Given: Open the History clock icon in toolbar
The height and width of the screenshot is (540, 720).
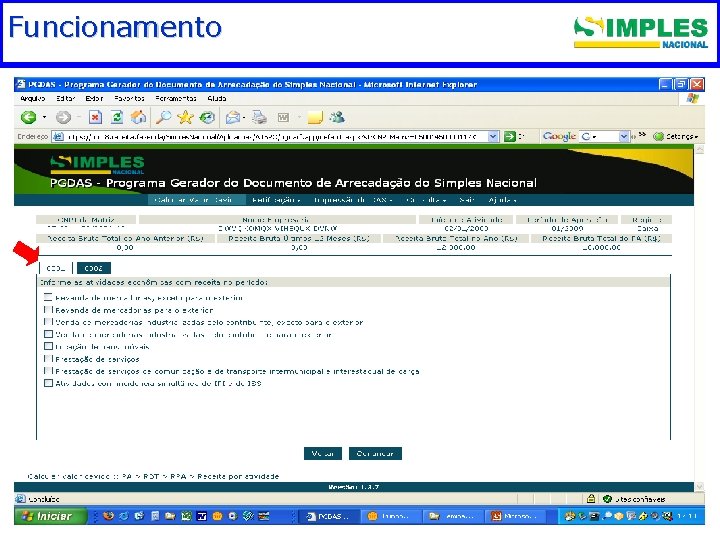Looking at the screenshot, I should (x=207, y=118).
